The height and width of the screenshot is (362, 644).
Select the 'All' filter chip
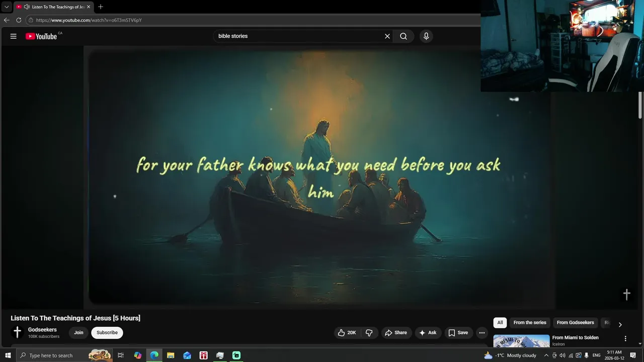(500, 323)
